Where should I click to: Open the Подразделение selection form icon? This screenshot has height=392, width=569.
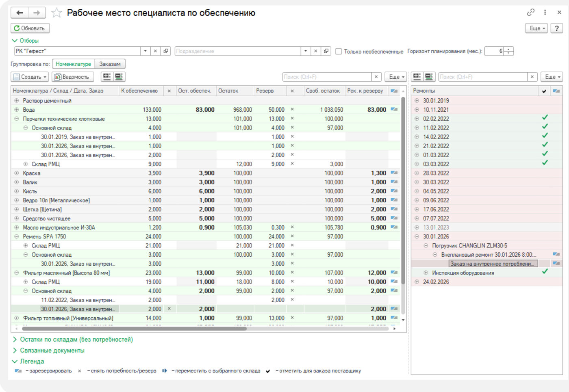326,51
